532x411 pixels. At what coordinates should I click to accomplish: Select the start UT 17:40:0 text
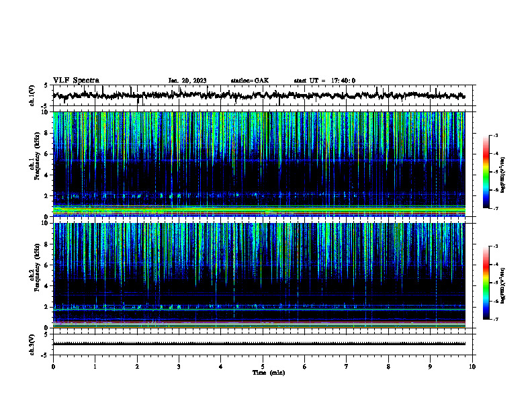point(324,81)
